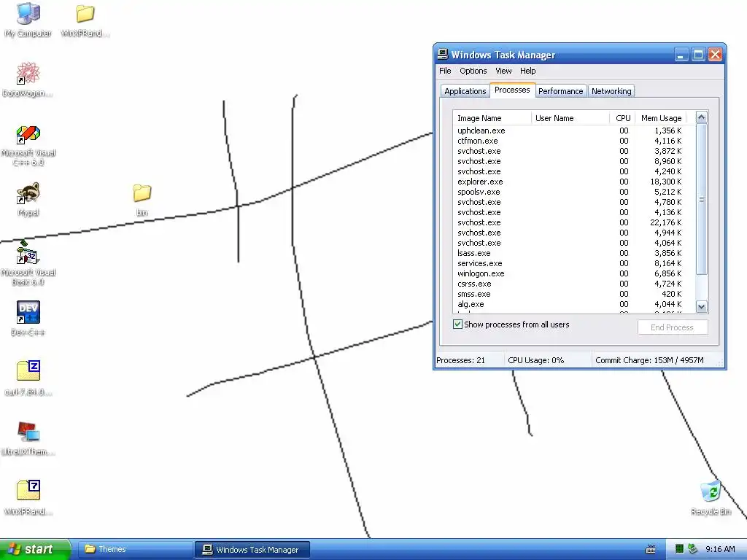Open the View menu
This screenshot has width=747, height=560.
503,71
